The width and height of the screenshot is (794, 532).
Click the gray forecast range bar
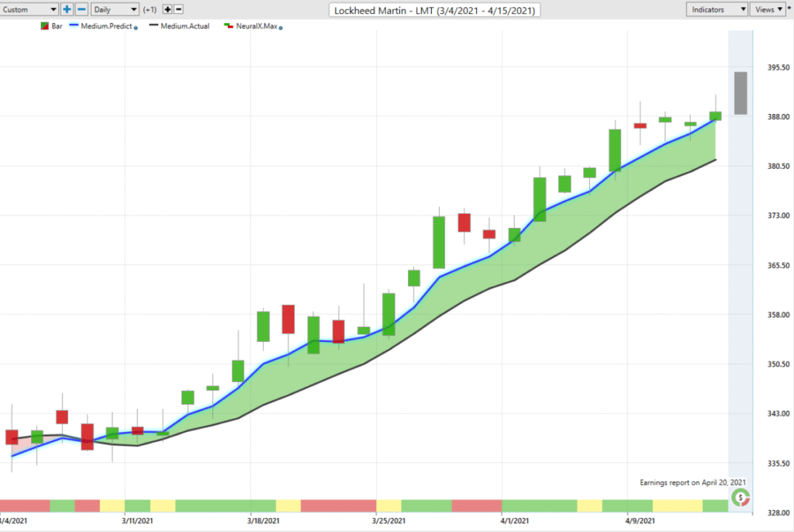pos(740,93)
